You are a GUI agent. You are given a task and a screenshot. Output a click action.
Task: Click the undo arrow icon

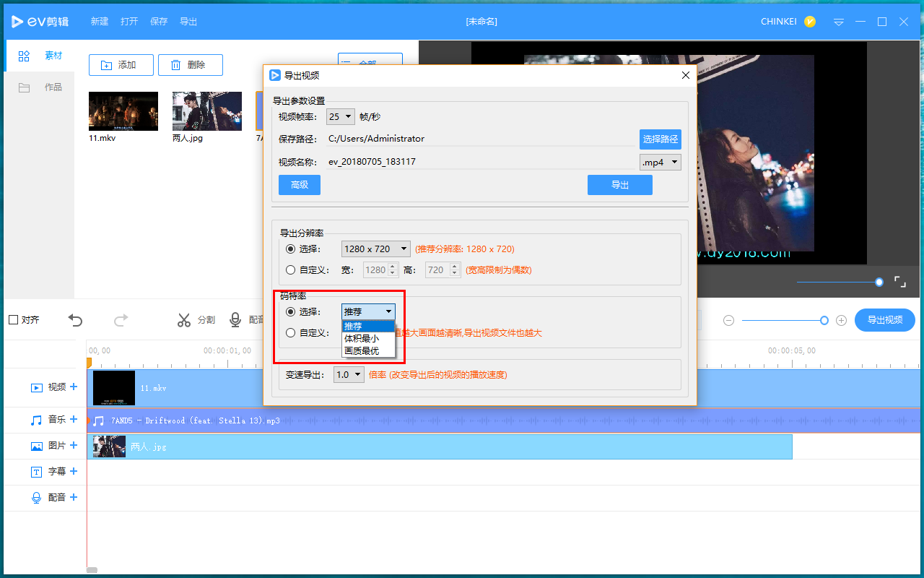[76, 319]
